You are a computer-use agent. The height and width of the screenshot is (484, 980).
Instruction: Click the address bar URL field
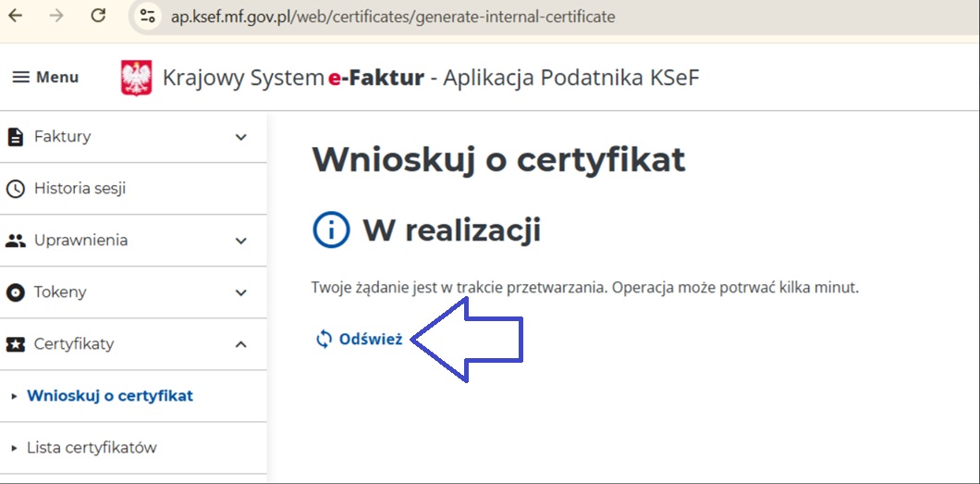[x=393, y=17]
